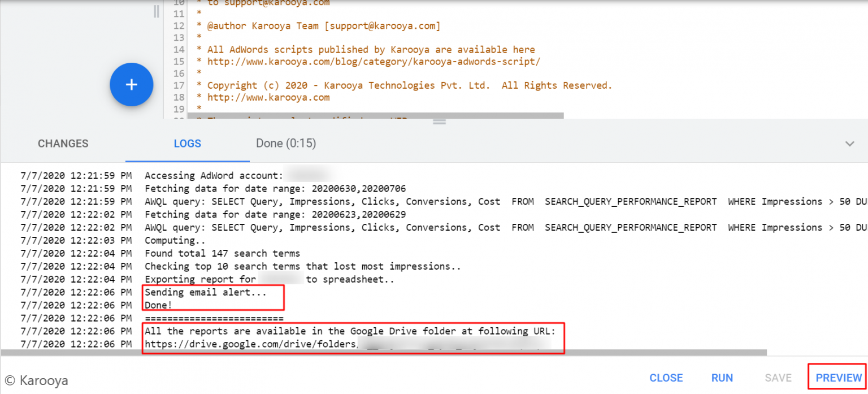The image size is (868, 394).
Task: Click the CLOSE button
Action: tap(666, 378)
